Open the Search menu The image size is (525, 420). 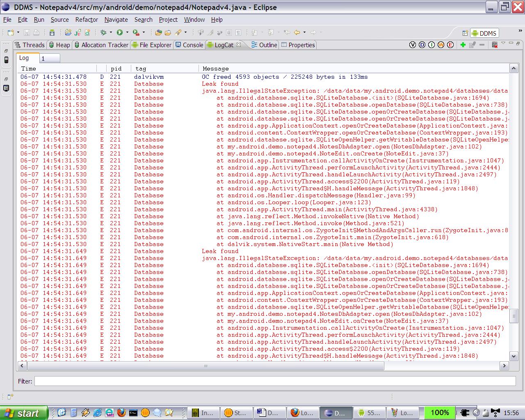click(143, 19)
